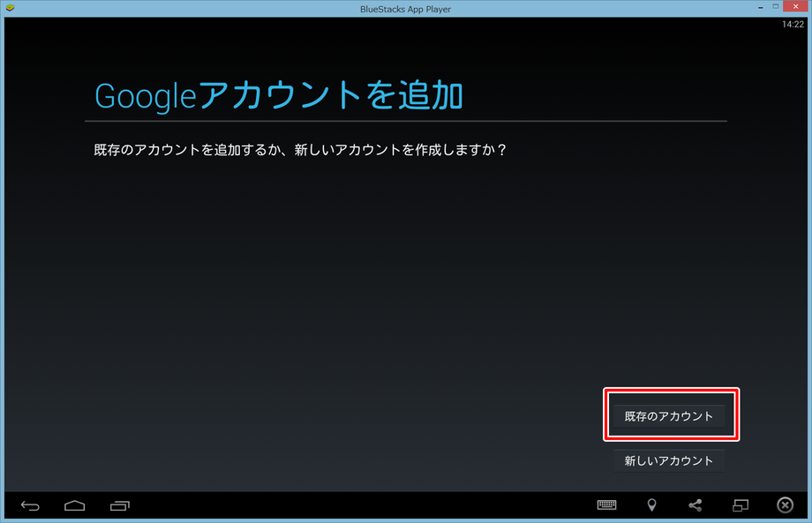The image size is (812, 523).
Task: Click the Googleアカウントを追加 heading
Action: coord(280,96)
